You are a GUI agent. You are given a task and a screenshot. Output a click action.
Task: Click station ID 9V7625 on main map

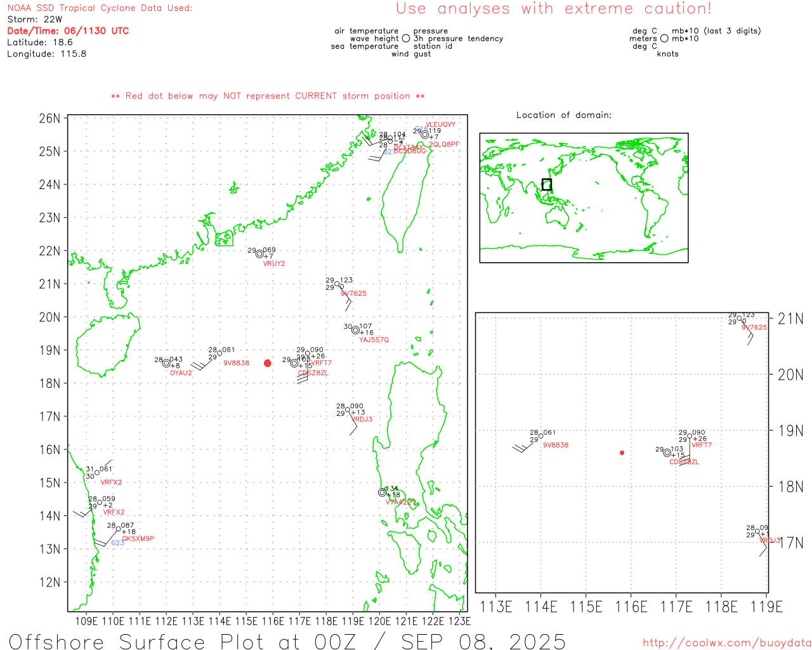354,293
